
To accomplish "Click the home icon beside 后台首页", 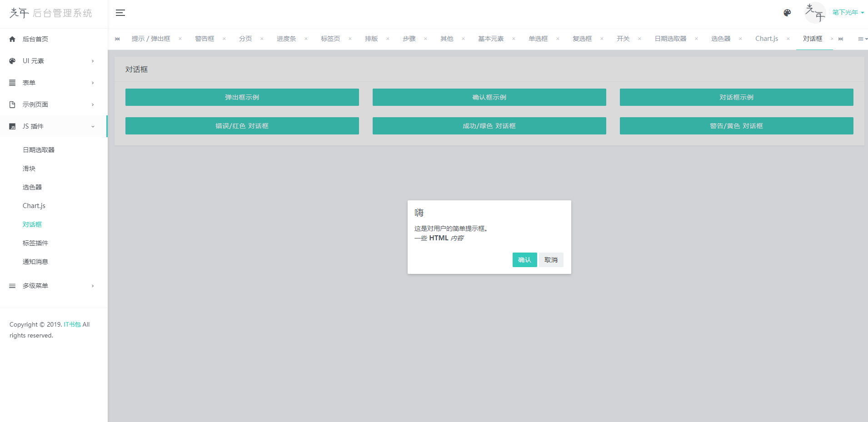I will (12, 39).
